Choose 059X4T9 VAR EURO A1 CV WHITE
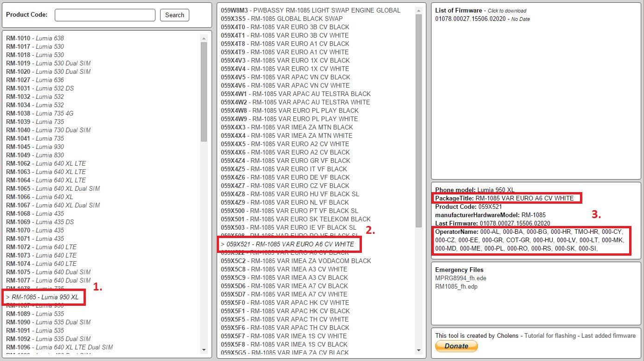This screenshot has width=644, height=361. 284,52
